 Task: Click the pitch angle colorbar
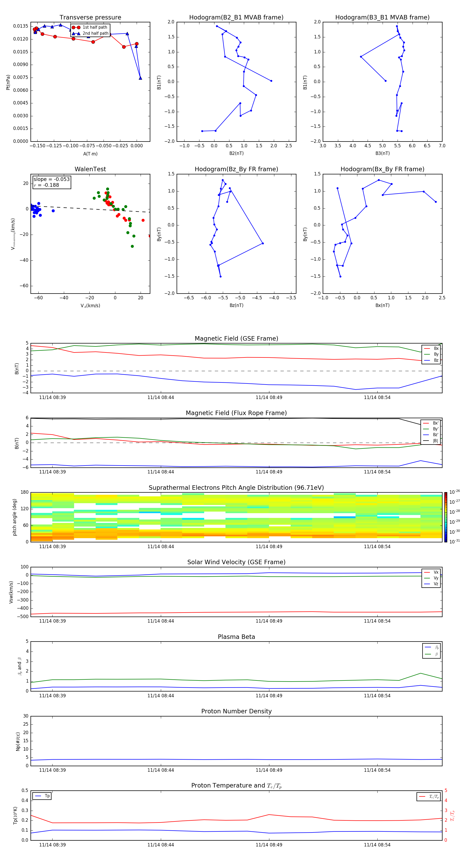click(446, 517)
